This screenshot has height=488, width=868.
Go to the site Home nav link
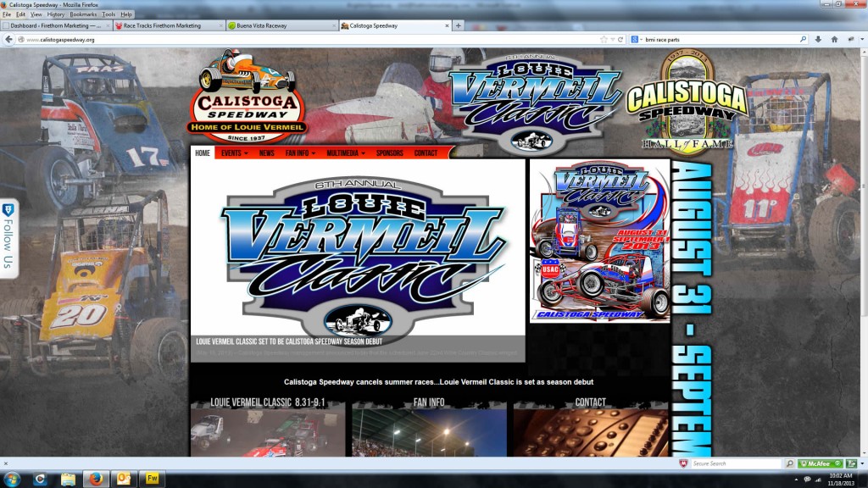pos(203,153)
